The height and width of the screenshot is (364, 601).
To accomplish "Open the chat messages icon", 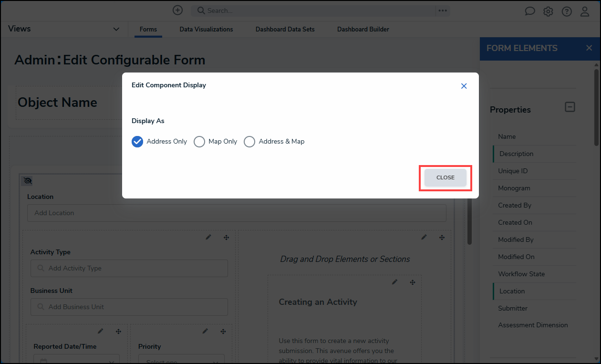I will tap(530, 11).
